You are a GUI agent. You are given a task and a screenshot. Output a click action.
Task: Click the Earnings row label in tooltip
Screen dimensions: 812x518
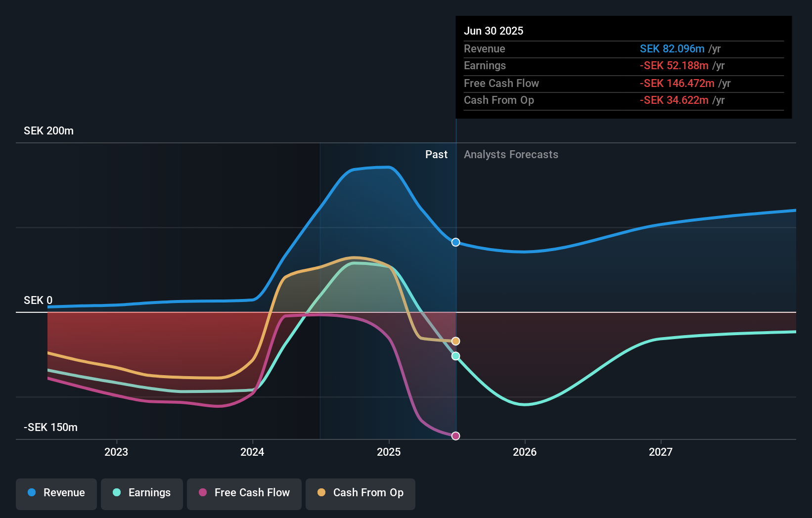485,66
